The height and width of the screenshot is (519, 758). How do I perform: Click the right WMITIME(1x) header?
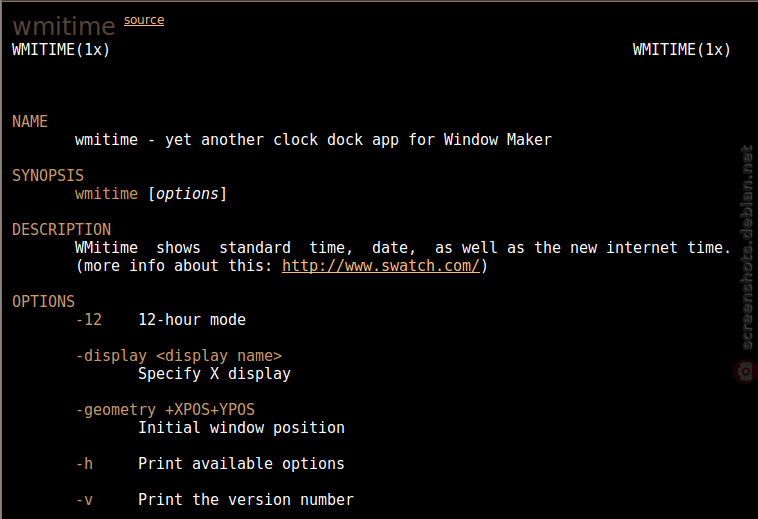tap(682, 50)
